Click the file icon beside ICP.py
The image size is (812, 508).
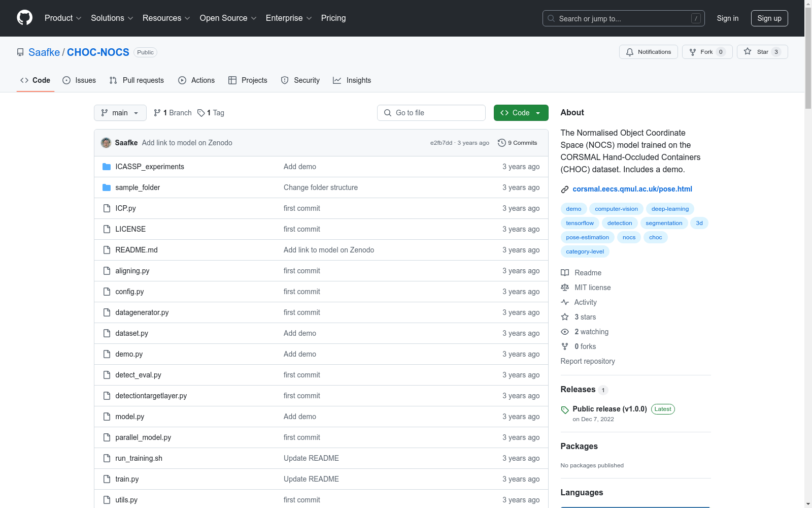(107, 208)
